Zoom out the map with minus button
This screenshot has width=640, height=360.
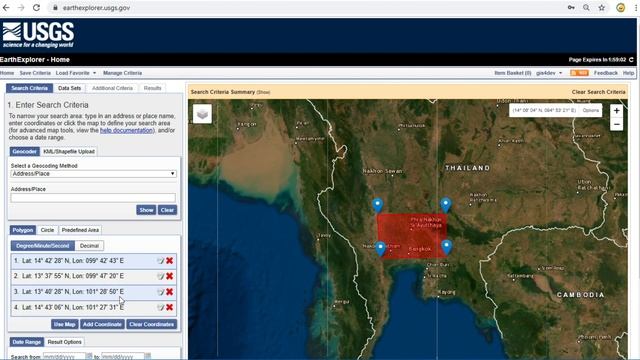pos(616,124)
